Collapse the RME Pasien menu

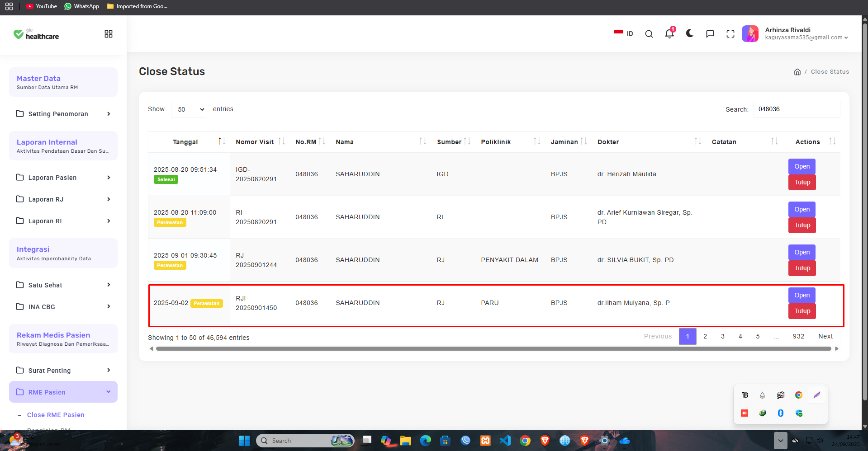tap(63, 392)
